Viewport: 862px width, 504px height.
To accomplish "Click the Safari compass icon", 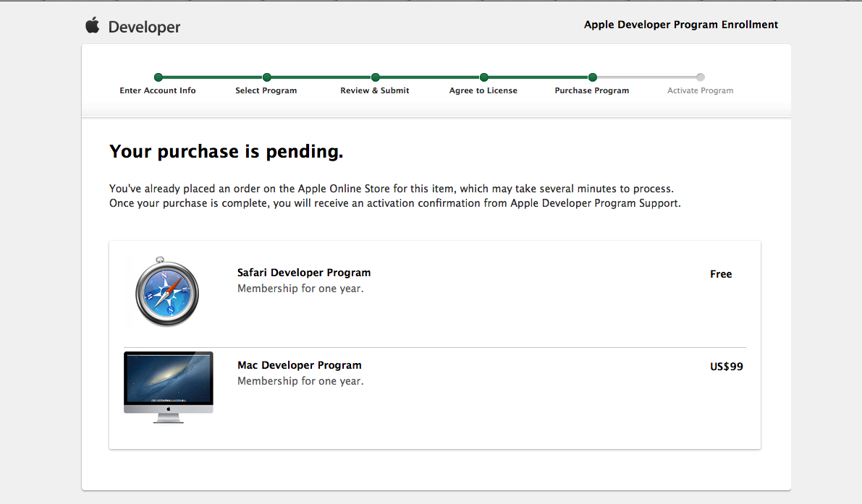I will click(167, 291).
